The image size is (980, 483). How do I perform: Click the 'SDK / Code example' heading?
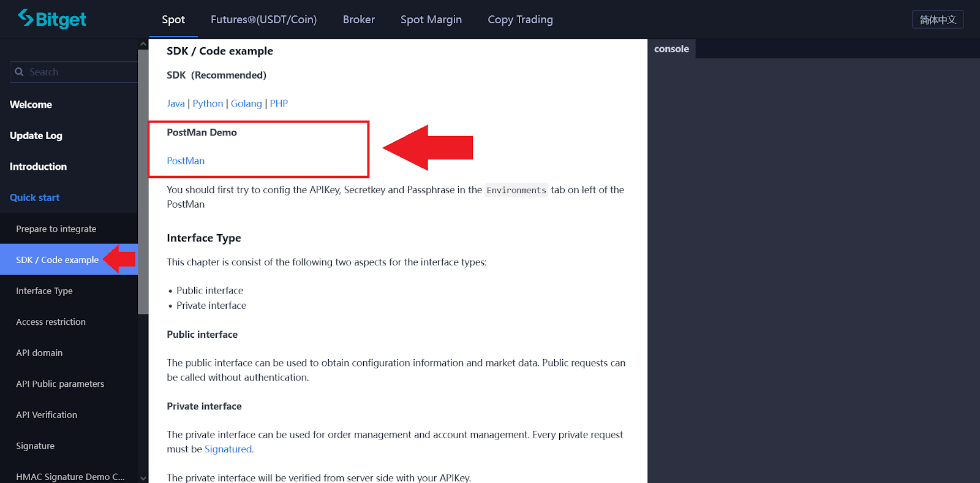point(220,51)
